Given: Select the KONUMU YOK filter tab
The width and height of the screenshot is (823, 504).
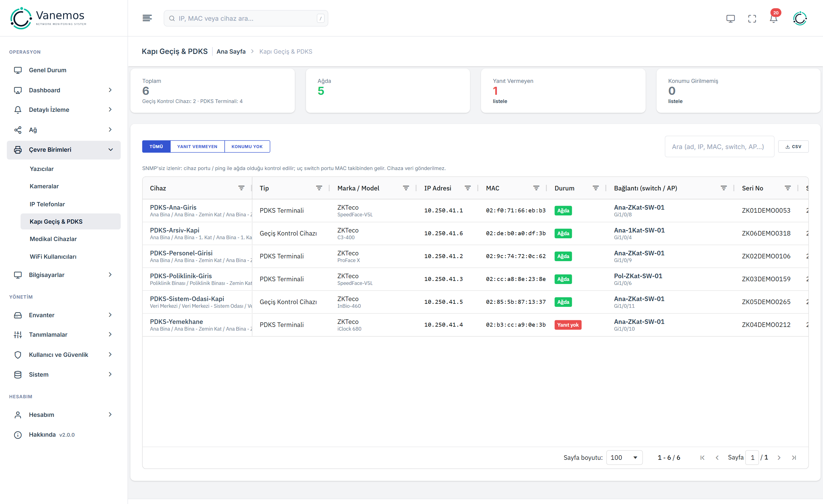Looking at the screenshot, I should tap(247, 146).
